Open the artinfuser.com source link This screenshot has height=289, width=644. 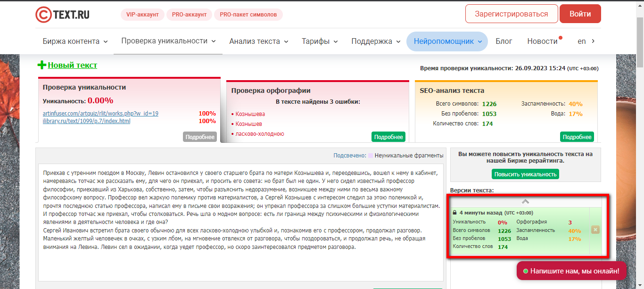(100, 114)
